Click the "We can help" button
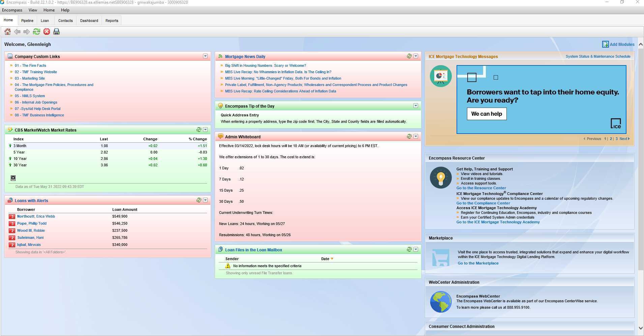644x336 pixels. pos(487,114)
